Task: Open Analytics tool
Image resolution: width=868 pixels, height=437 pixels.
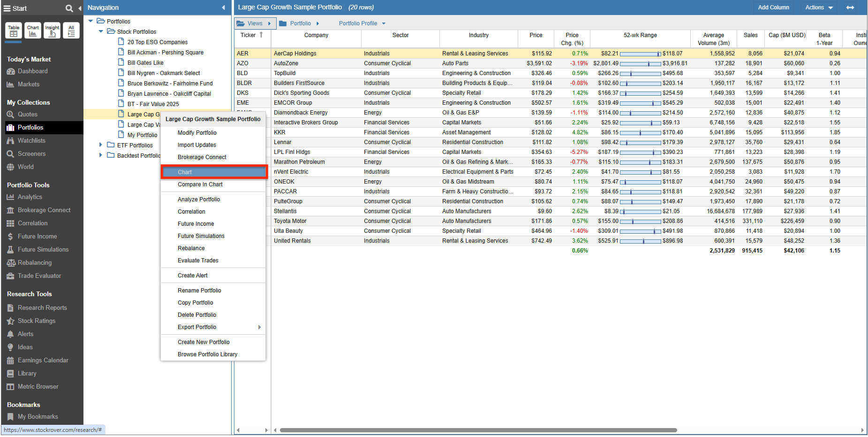Action: point(30,197)
